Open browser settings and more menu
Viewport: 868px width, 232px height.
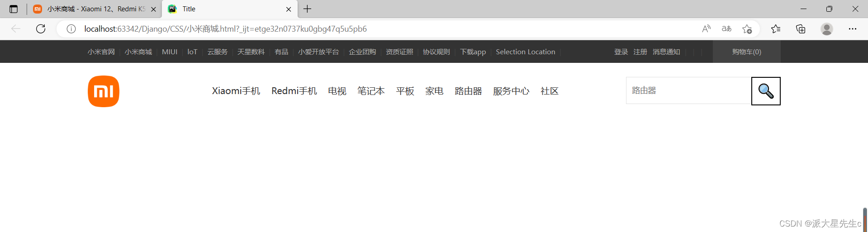(853, 29)
